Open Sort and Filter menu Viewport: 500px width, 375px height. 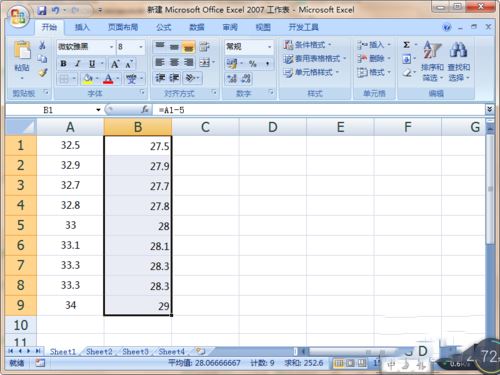[432, 61]
